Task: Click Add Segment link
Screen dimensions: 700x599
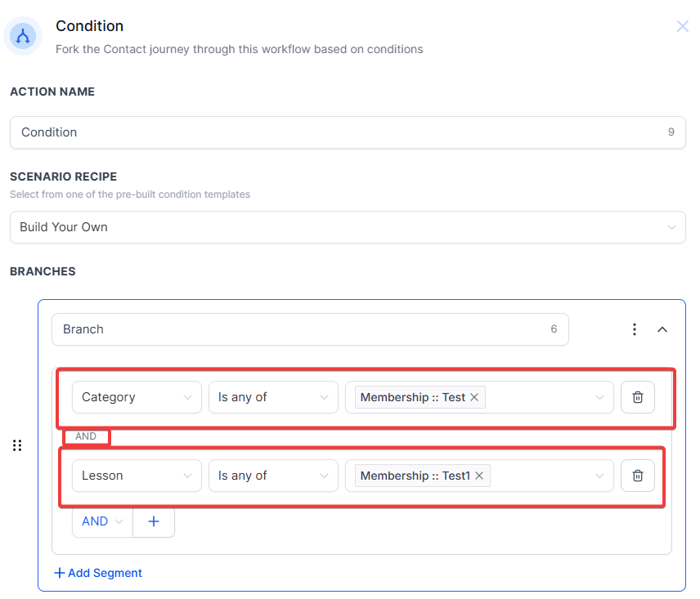Action: point(98,573)
